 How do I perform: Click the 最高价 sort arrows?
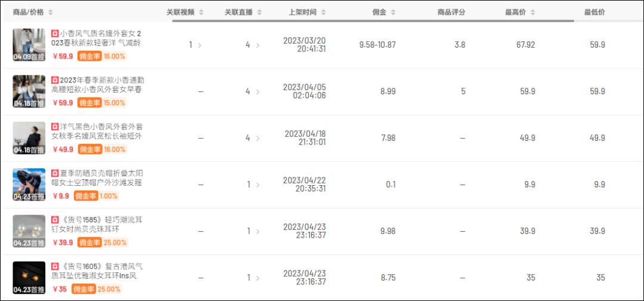point(532,13)
